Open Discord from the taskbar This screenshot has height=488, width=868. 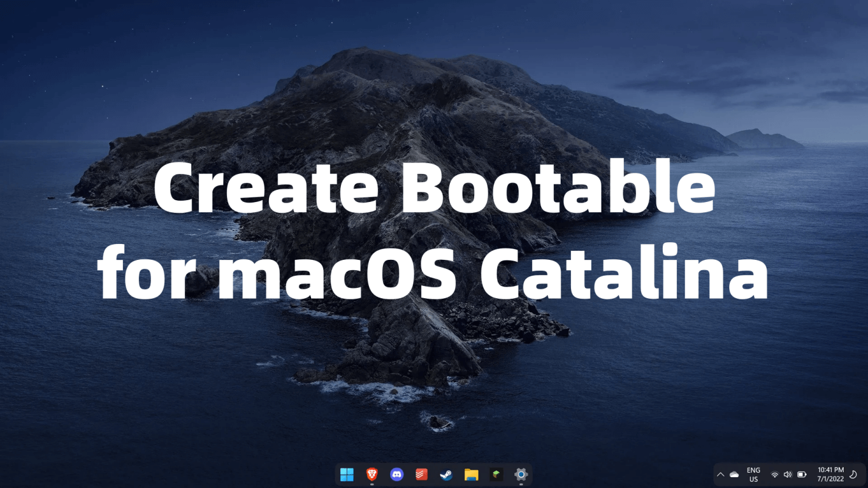397,475
